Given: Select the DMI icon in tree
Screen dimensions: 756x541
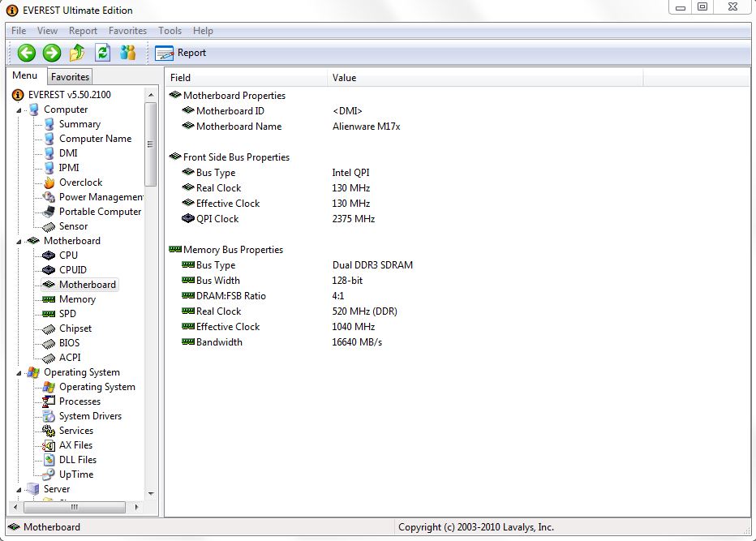Looking at the screenshot, I should [x=49, y=153].
